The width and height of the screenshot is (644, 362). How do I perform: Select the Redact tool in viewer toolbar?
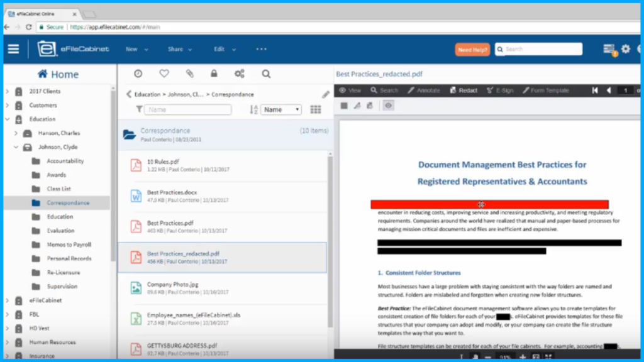464,90
